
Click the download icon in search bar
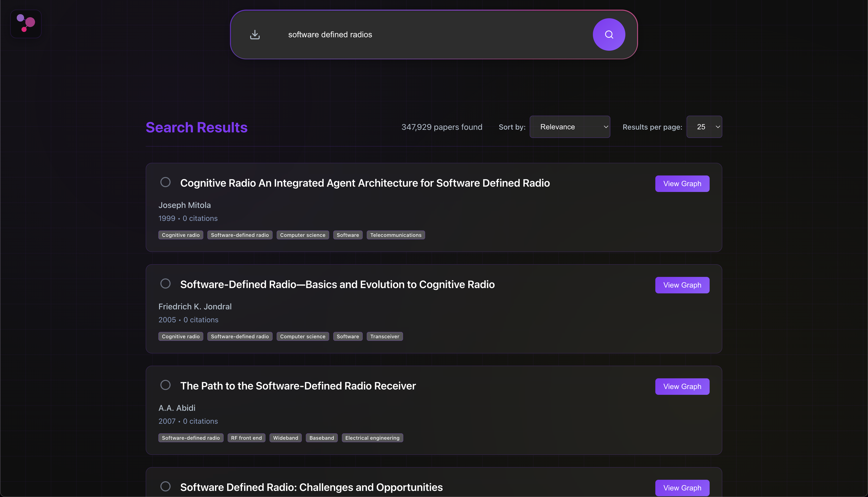(x=255, y=34)
